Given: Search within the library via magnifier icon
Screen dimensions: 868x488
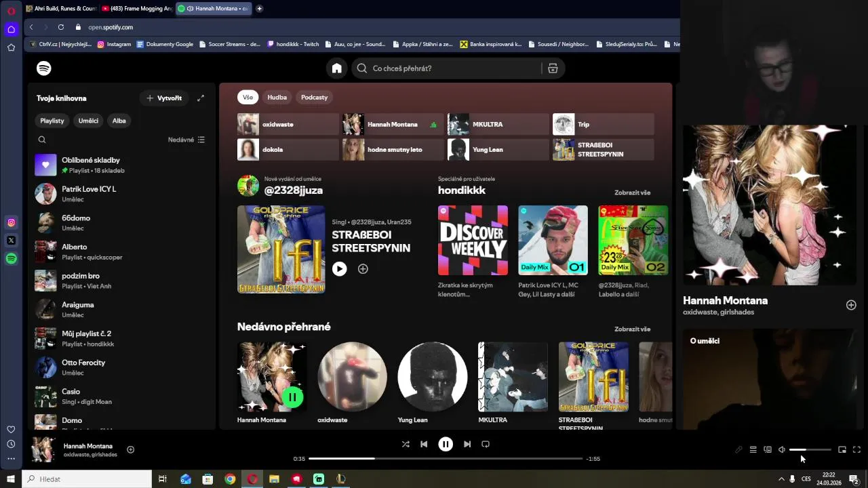Looking at the screenshot, I should coord(42,140).
